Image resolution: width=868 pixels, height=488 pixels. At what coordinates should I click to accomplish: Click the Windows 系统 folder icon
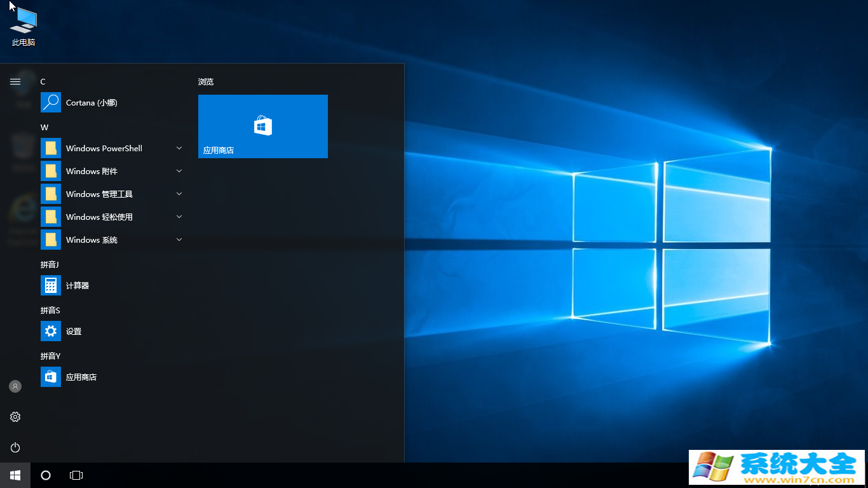(x=51, y=240)
